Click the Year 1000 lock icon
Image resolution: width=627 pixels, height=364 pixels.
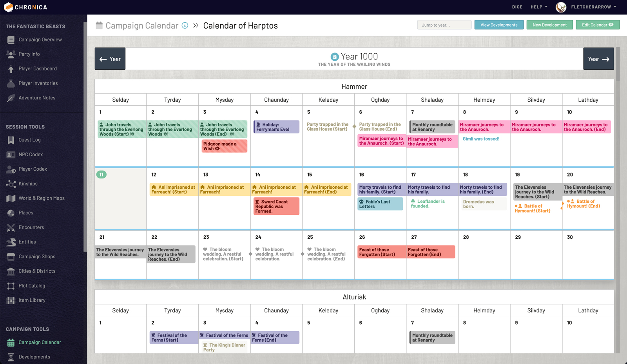coord(335,57)
